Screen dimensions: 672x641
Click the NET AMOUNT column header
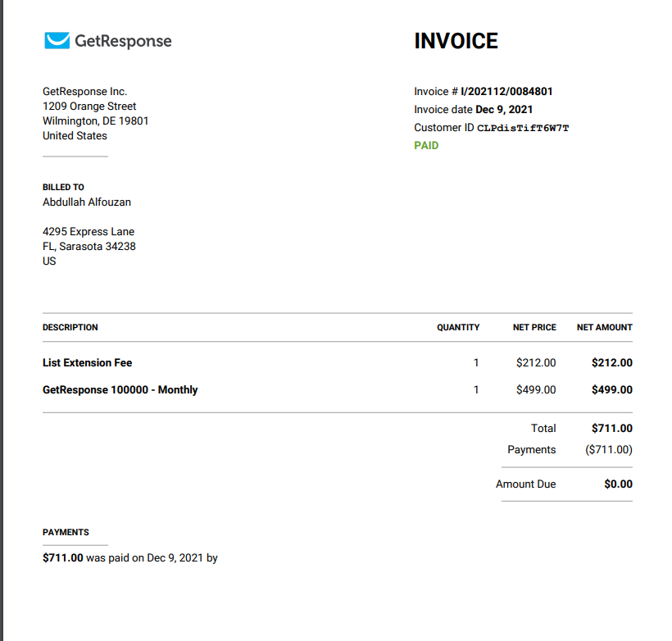[x=604, y=327]
